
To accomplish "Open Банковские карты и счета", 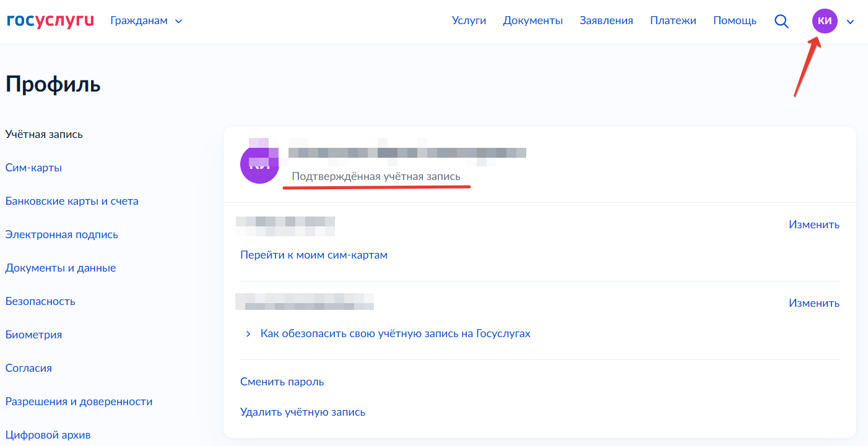I will coord(72,200).
